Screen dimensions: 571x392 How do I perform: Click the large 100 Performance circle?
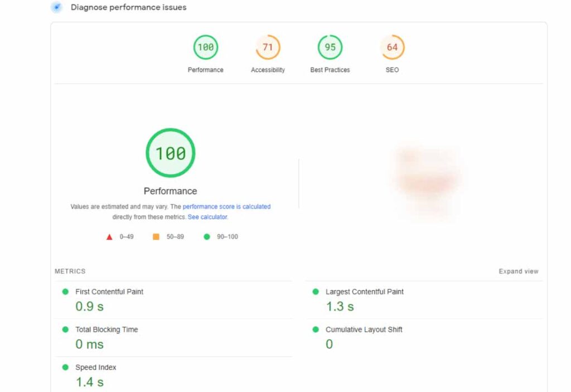(x=170, y=152)
